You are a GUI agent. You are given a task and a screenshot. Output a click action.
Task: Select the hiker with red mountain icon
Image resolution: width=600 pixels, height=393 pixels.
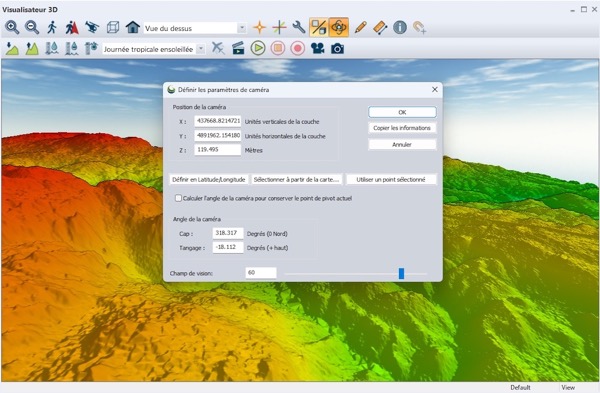[72, 28]
